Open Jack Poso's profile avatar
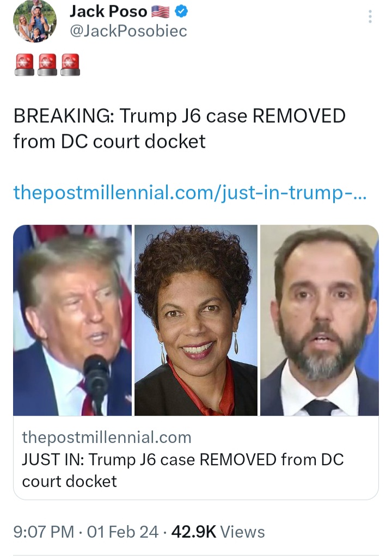 click(x=35, y=21)
